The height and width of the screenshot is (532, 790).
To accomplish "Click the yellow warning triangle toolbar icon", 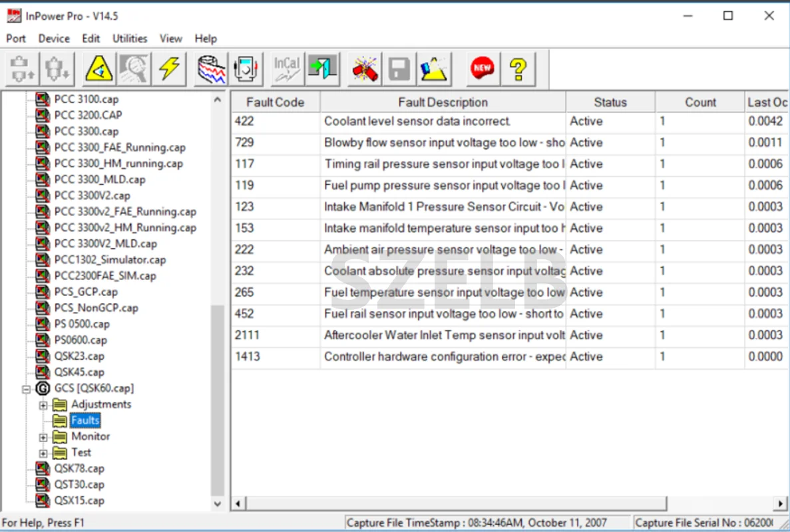I will (99, 69).
